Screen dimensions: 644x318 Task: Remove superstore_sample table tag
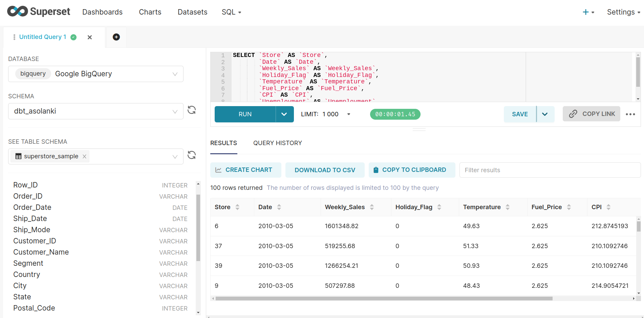84,156
